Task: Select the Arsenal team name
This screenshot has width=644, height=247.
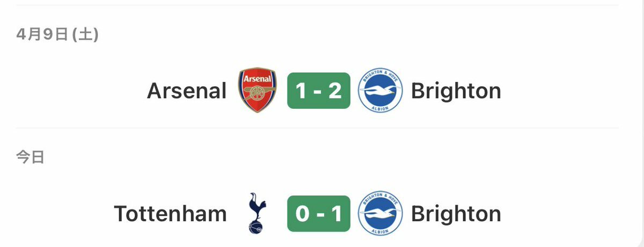Action: [x=187, y=91]
